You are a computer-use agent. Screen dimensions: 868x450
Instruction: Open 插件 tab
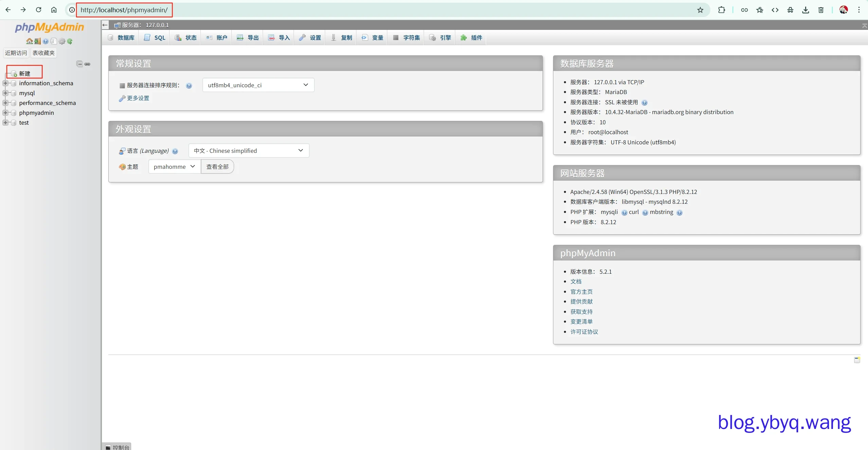471,38
